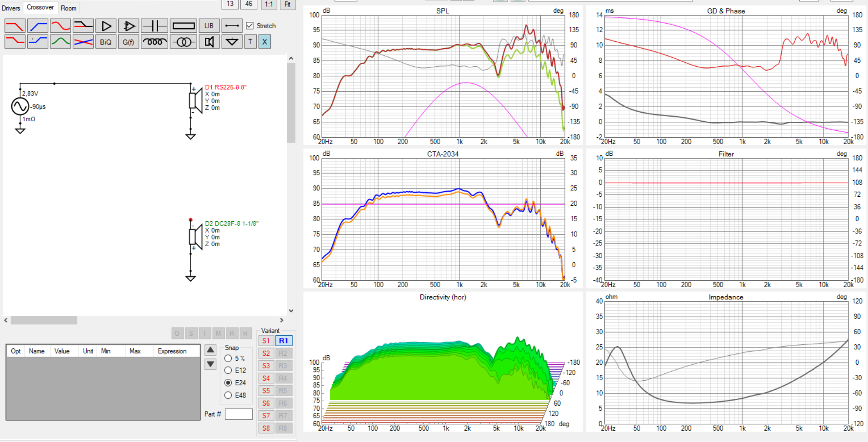
Task: Click inside the SPL chart
Action: click(443, 76)
